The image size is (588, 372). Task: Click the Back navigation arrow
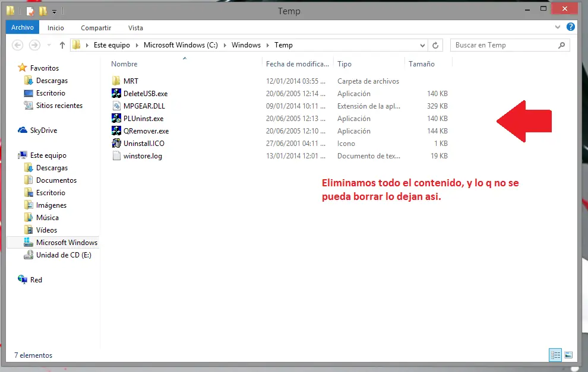pyautogui.click(x=18, y=45)
